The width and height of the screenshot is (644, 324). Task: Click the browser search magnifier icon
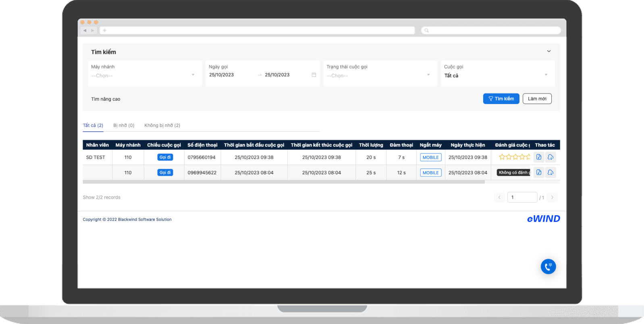coord(427,30)
